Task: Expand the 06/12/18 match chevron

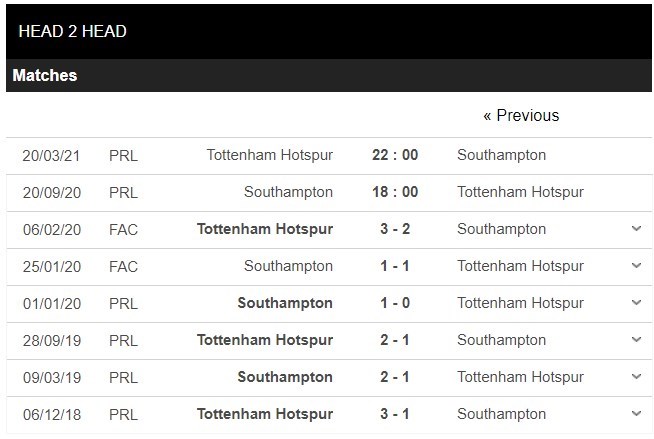Action: (637, 414)
